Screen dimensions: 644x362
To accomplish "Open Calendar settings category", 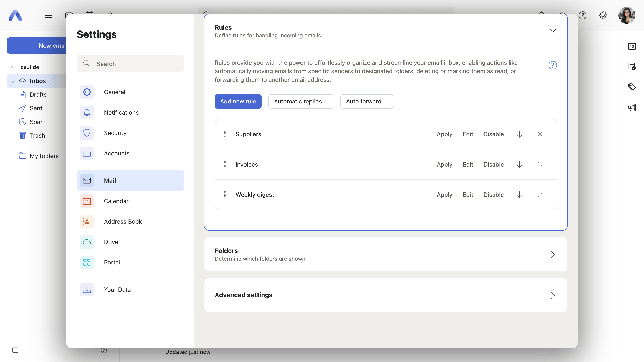I will click(x=130, y=201).
